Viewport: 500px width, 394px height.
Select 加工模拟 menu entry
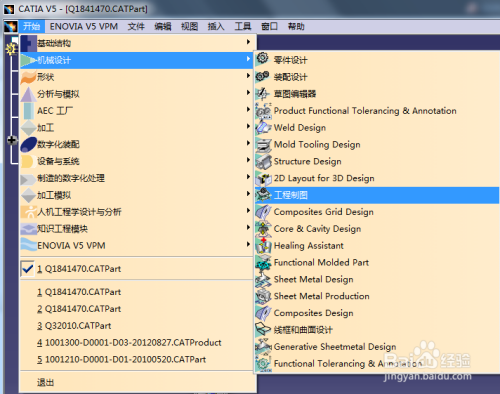coord(137,195)
